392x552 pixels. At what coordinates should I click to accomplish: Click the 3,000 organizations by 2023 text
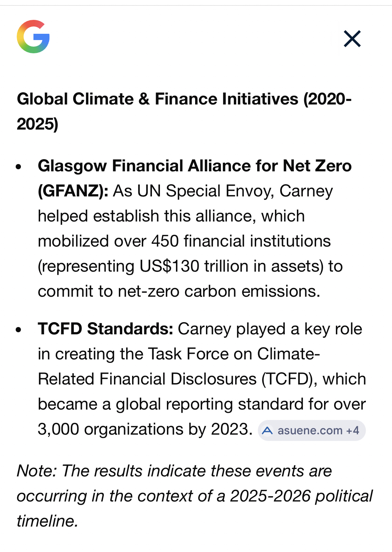pos(145,429)
